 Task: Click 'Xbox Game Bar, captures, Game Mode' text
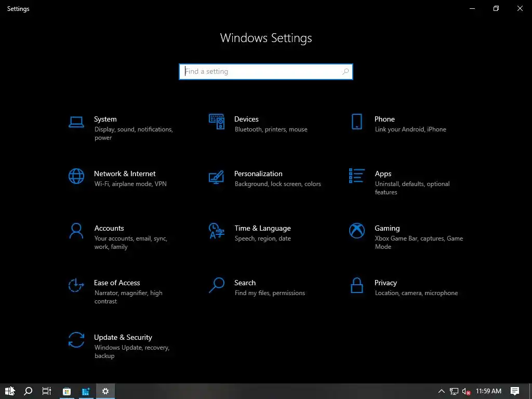(419, 243)
